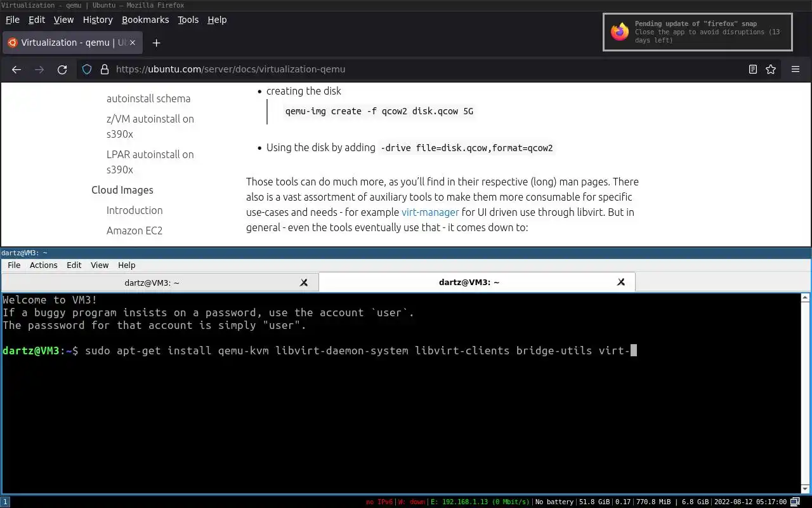Open the terminal Actions menu

click(x=44, y=265)
